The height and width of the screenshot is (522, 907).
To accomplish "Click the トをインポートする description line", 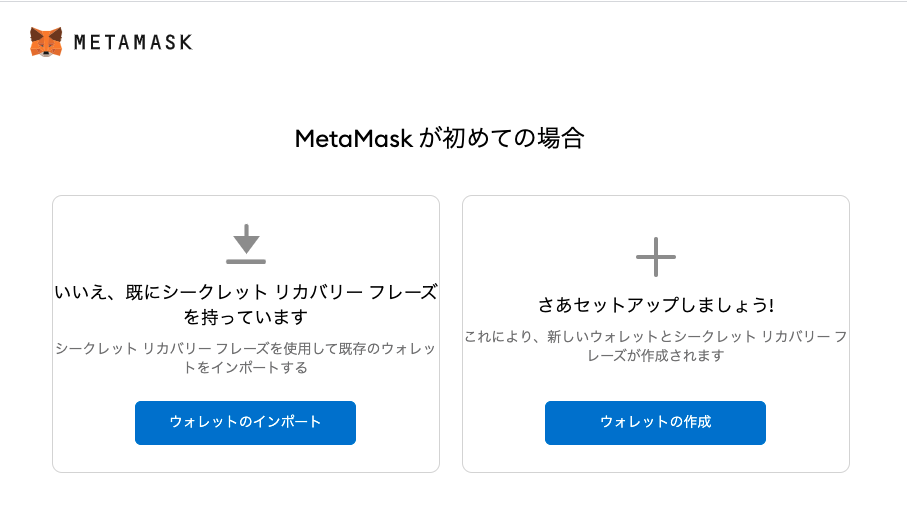I will [246, 367].
